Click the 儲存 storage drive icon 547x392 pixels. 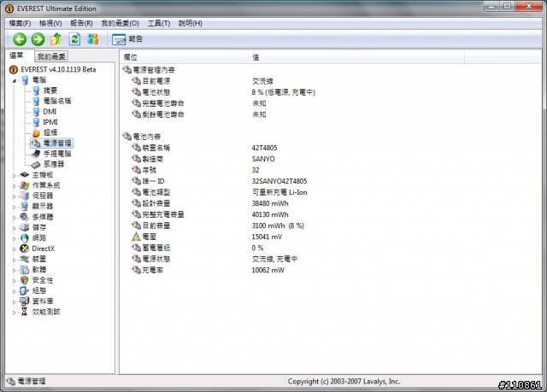[25, 227]
